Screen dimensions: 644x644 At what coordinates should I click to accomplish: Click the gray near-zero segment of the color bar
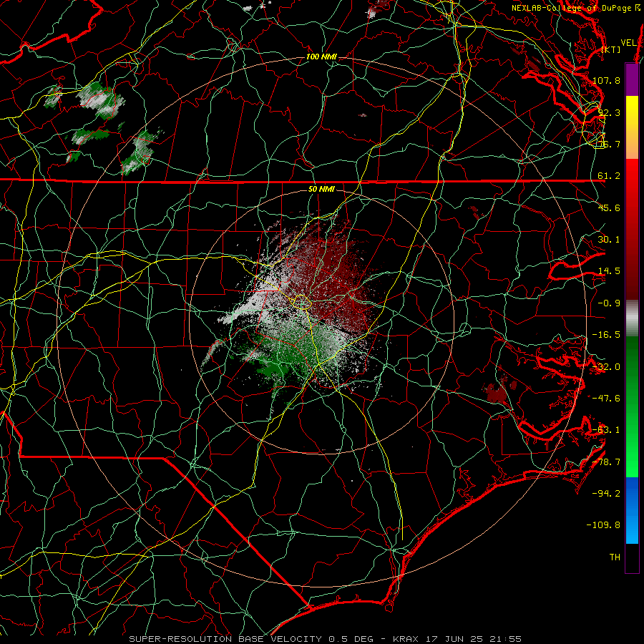click(x=632, y=318)
